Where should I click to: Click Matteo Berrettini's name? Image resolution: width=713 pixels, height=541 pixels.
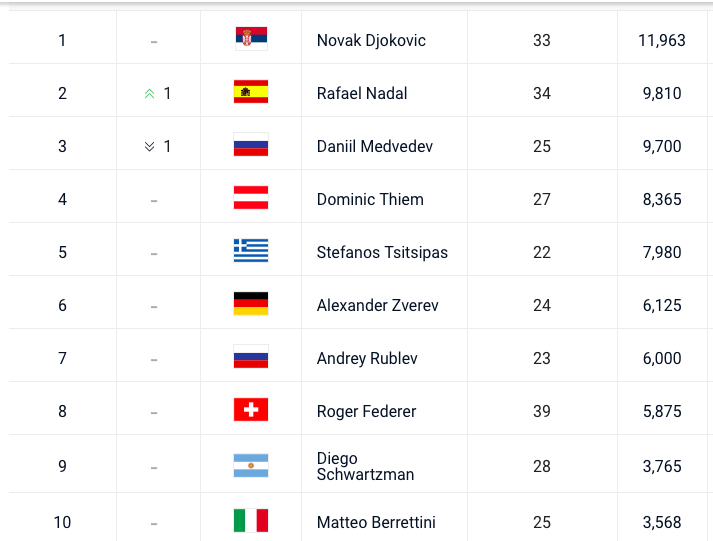click(376, 522)
